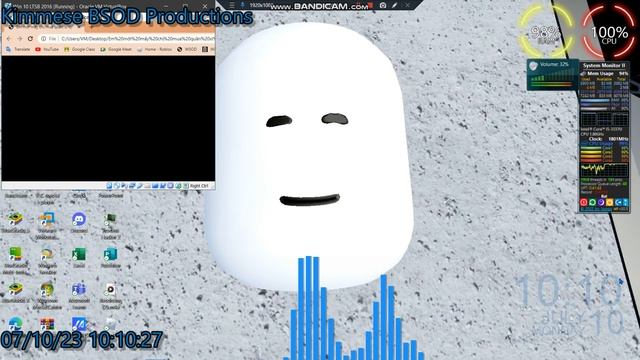Toggle the Bandicam microphone icon
Image resolution: width=640 pixels, height=360 pixels.
point(242,5)
